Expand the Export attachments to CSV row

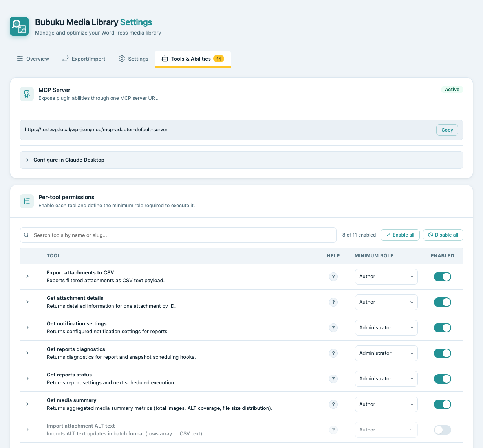27,276
